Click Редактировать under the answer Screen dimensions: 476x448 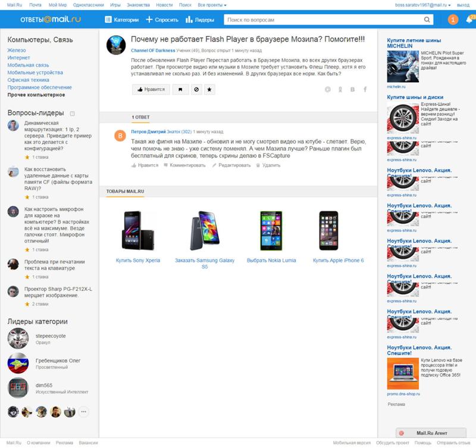tap(231, 165)
